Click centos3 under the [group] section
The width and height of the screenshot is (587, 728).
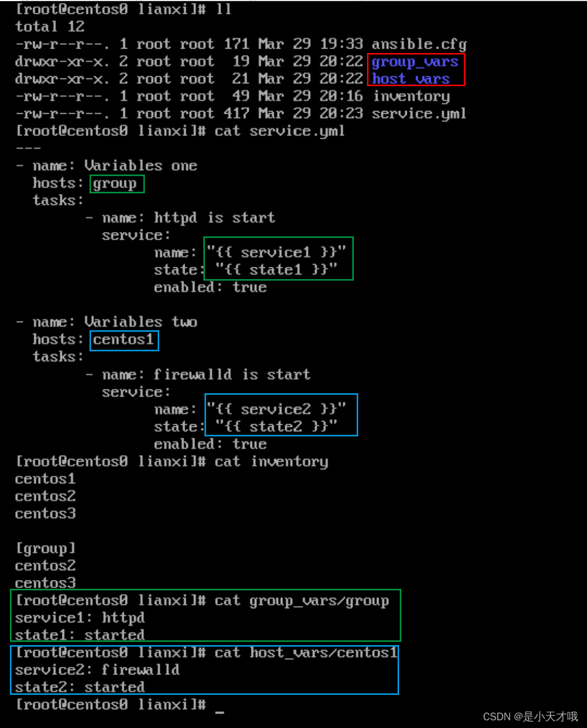[45, 583]
